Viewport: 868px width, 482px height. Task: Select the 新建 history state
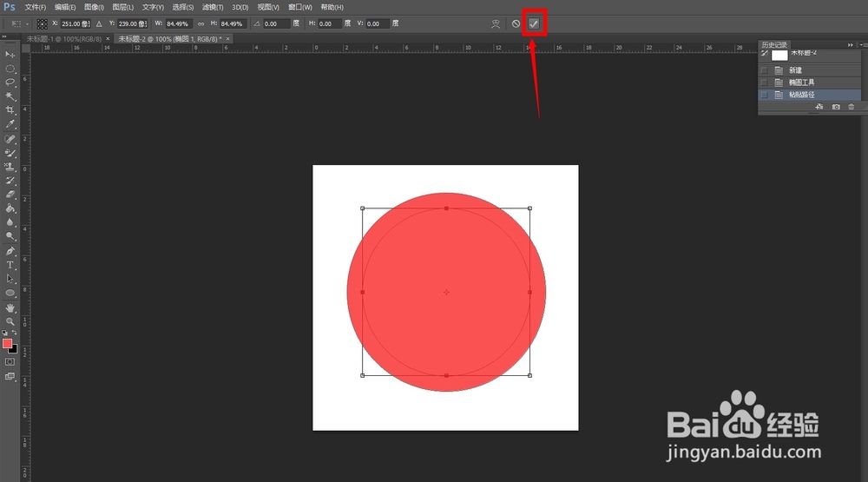pyautogui.click(x=809, y=70)
